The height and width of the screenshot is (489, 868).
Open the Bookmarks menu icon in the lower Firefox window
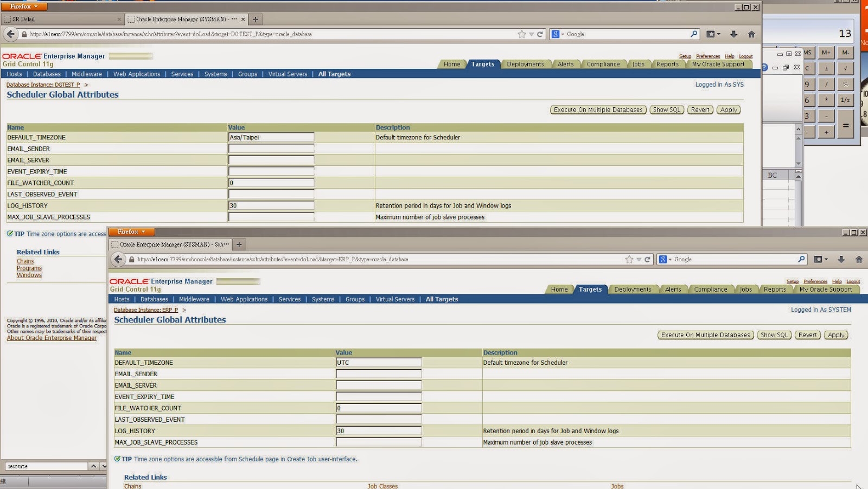(820, 260)
